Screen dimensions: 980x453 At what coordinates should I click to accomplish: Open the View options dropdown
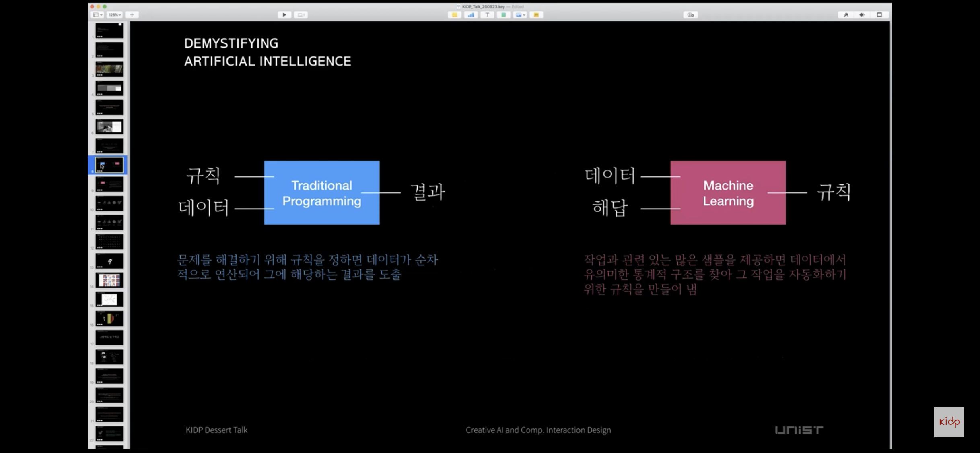click(x=98, y=15)
